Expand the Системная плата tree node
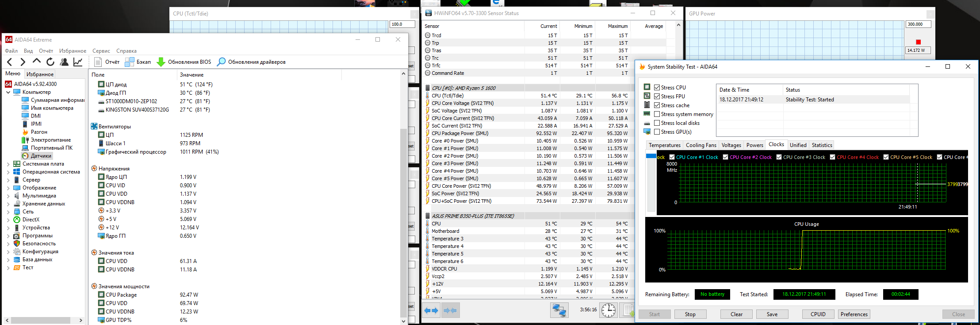 click(8, 164)
